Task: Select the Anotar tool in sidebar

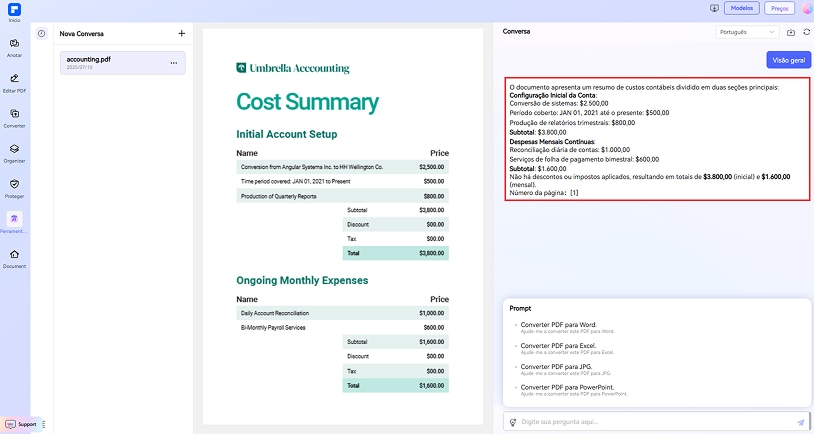Action: tap(14, 47)
